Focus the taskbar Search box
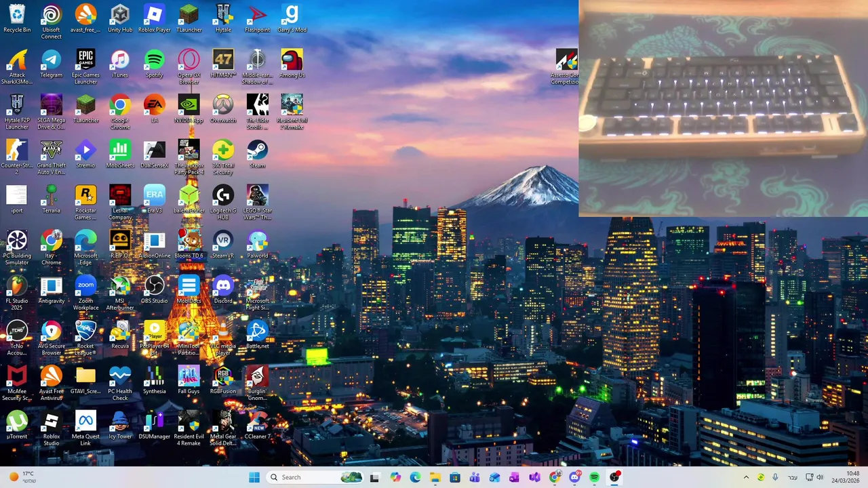868x488 pixels. click(x=315, y=477)
